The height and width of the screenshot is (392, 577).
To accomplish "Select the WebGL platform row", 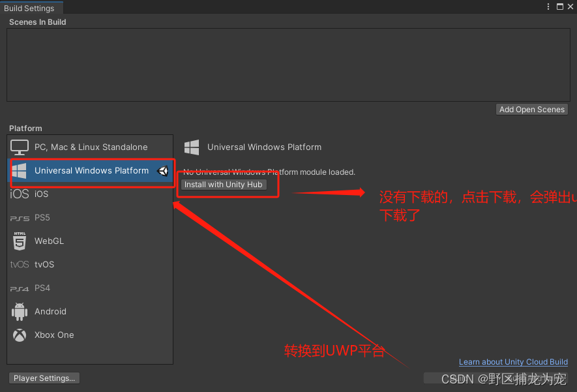I will [x=90, y=241].
